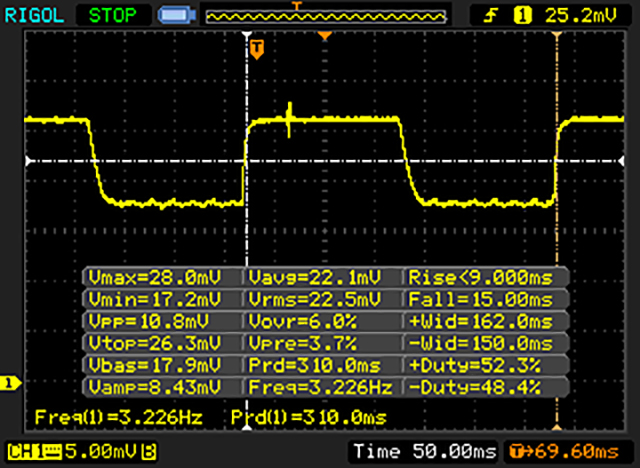Viewport: 640px width, 468px height.
Task: Click the Vavg=22.1mV measurement
Action: coord(315,278)
